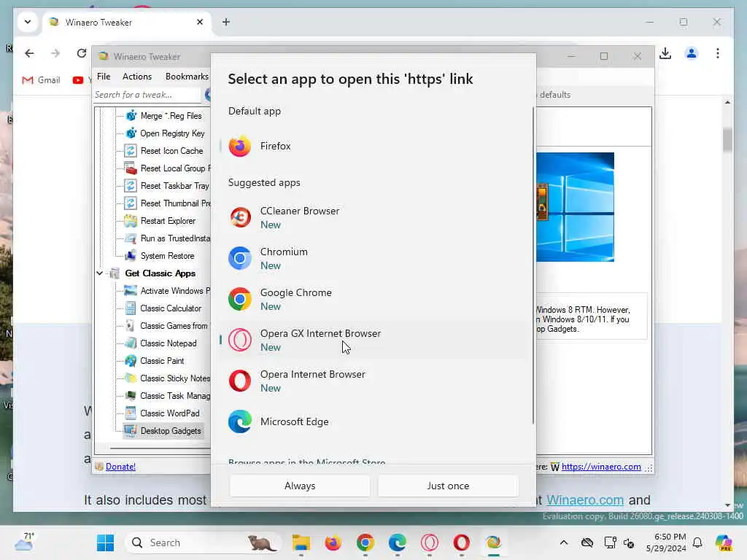The image size is (747, 560).
Task: Open Google Chrome from the taskbar
Action: point(365,542)
